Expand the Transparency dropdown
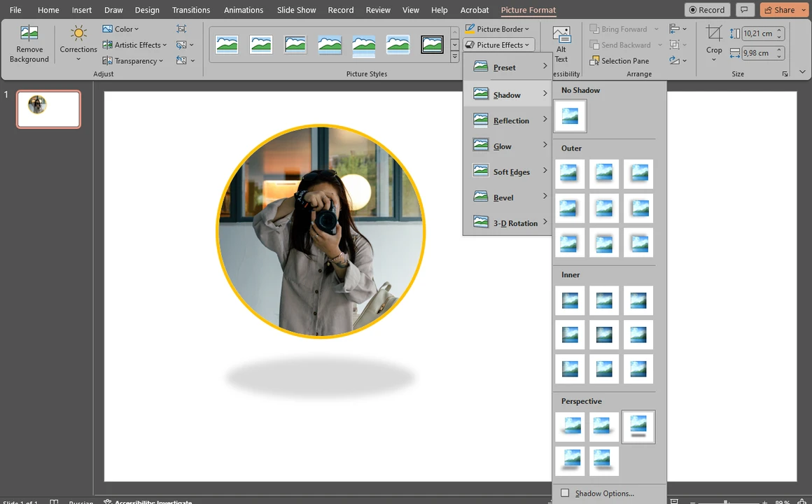The image size is (812, 504). click(x=133, y=61)
